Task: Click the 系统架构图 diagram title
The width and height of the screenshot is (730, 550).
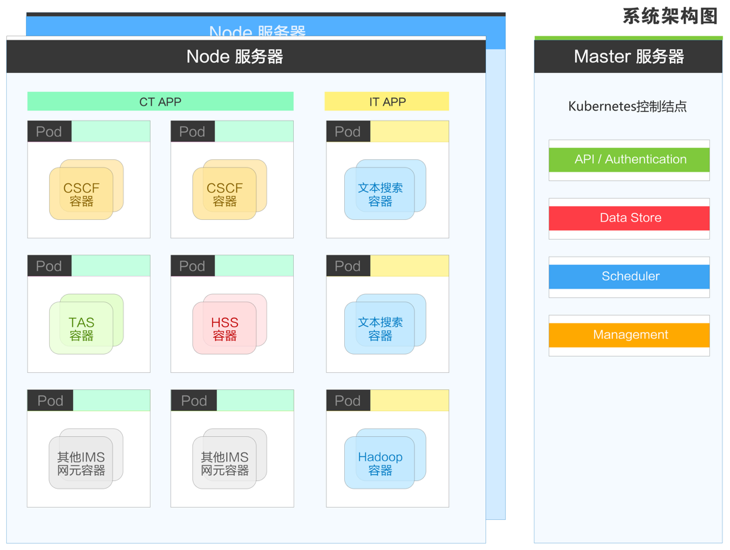Action: click(x=670, y=16)
